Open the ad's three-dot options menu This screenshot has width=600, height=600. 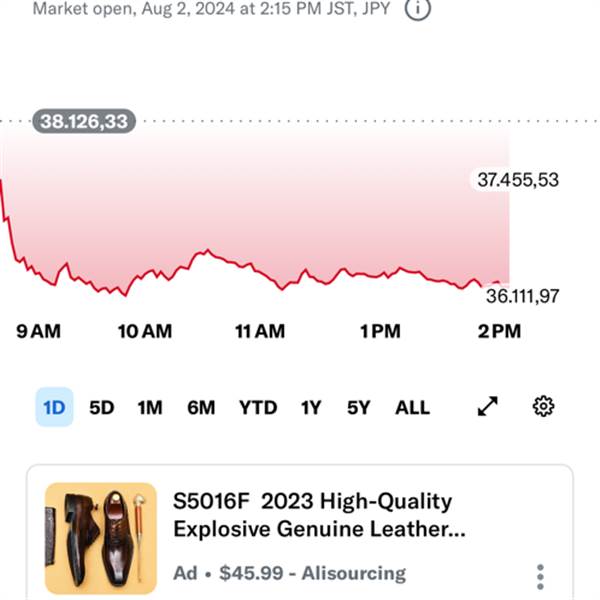[540, 577]
